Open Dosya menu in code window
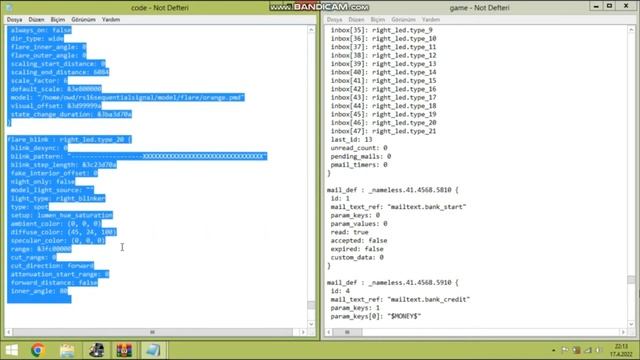Viewport: 640px width, 360px height. [14, 20]
